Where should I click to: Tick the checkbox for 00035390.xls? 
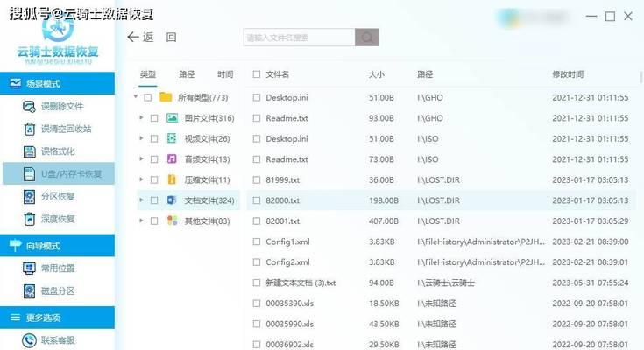pyautogui.click(x=257, y=304)
